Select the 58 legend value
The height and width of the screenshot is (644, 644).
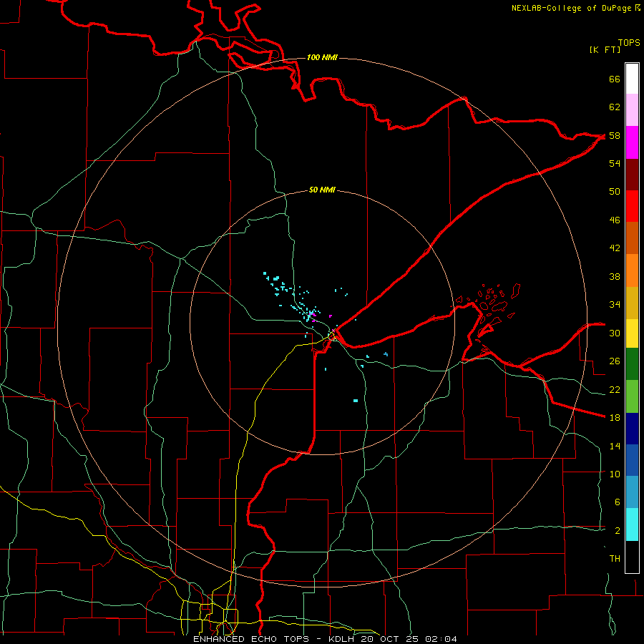[x=615, y=135]
